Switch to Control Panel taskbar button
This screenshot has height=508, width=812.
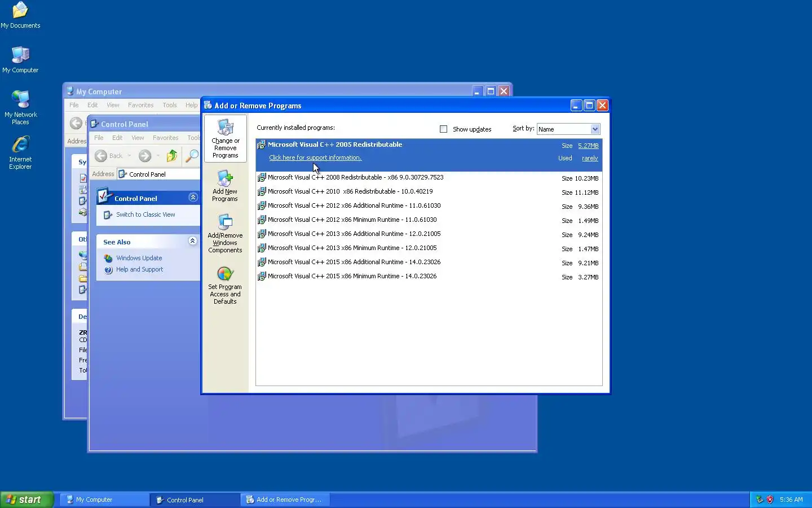(x=195, y=500)
